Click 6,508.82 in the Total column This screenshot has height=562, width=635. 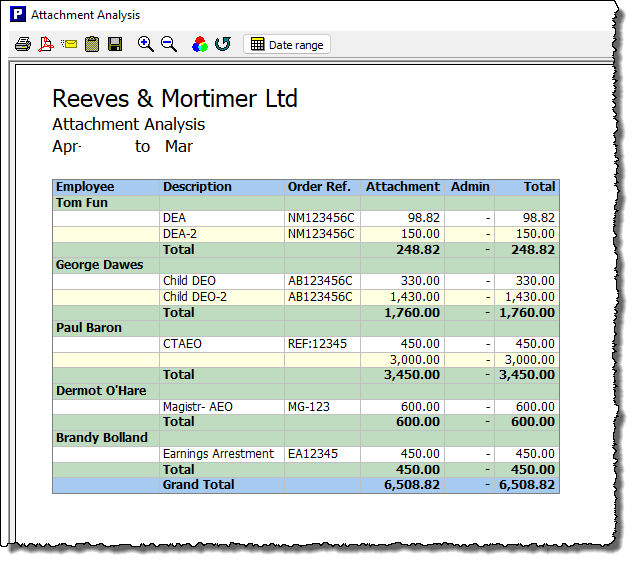[x=527, y=485]
